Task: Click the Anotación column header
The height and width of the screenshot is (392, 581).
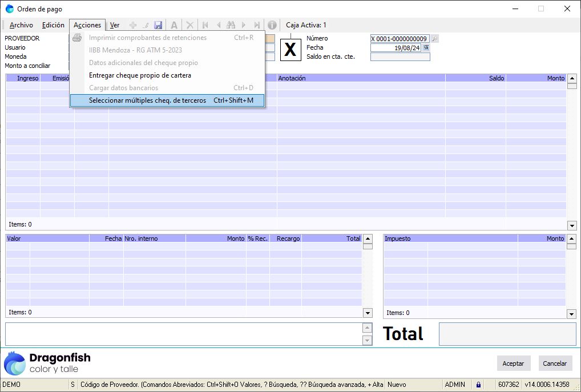Action: click(361, 78)
